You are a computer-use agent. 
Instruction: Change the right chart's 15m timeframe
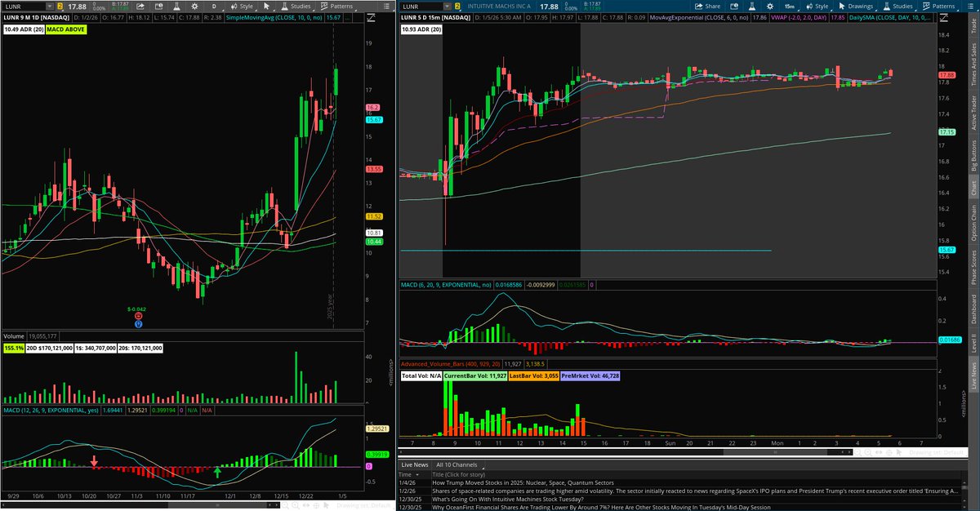click(x=790, y=7)
